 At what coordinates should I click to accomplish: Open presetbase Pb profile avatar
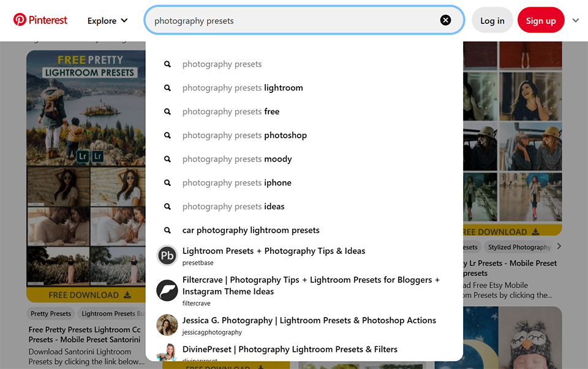pos(167,256)
